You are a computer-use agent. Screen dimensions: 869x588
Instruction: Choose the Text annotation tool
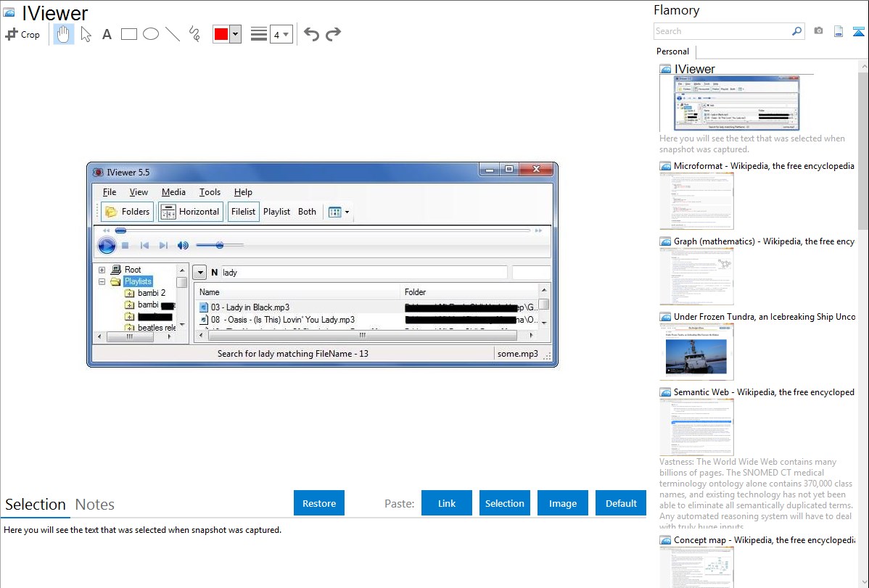click(x=107, y=34)
